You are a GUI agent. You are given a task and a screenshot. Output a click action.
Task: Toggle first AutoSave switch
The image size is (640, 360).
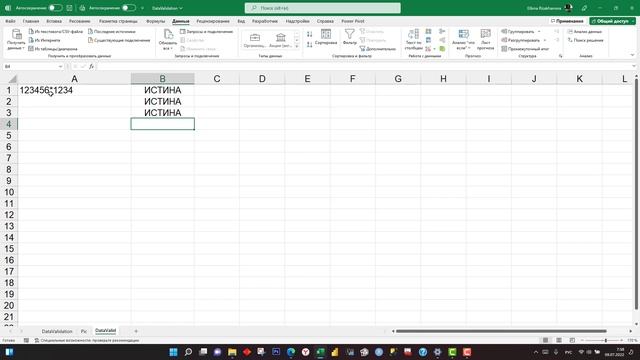(x=55, y=8)
